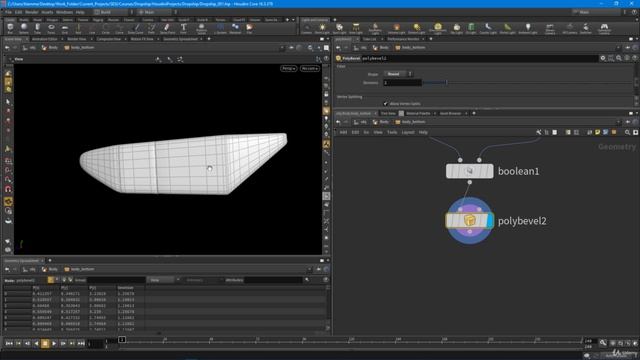
Task: Stop playback button
Action: coord(45,344)
